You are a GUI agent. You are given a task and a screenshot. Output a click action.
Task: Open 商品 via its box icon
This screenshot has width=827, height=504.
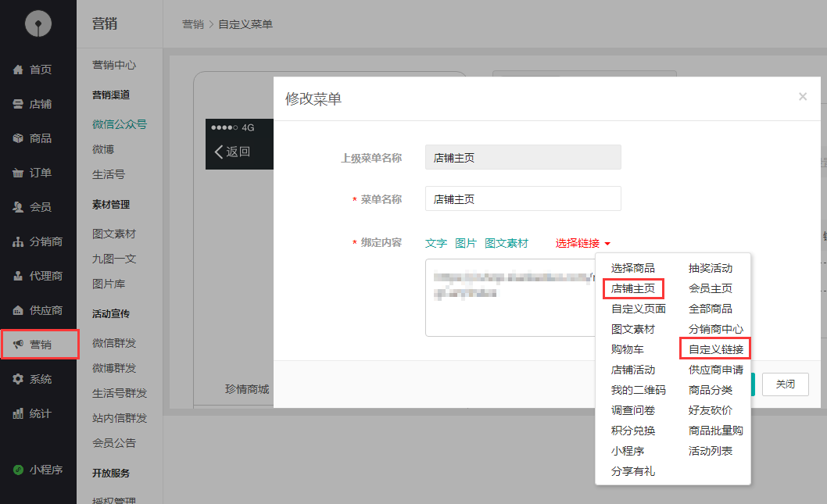point(18,138)
